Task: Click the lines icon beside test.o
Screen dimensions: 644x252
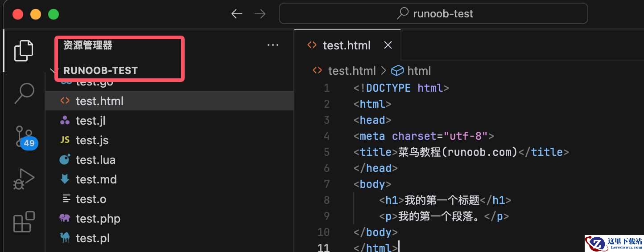Action: coord(66,199)
